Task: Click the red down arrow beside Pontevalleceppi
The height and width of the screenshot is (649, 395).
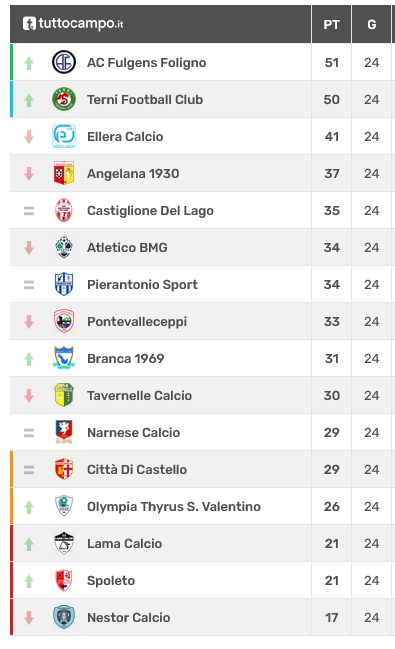Action: click(x=29, y=322)
